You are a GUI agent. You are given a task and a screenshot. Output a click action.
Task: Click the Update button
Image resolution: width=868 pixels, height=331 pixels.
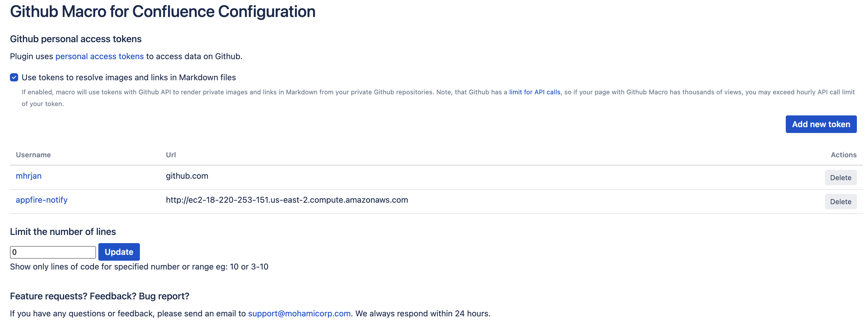[119, 252]
